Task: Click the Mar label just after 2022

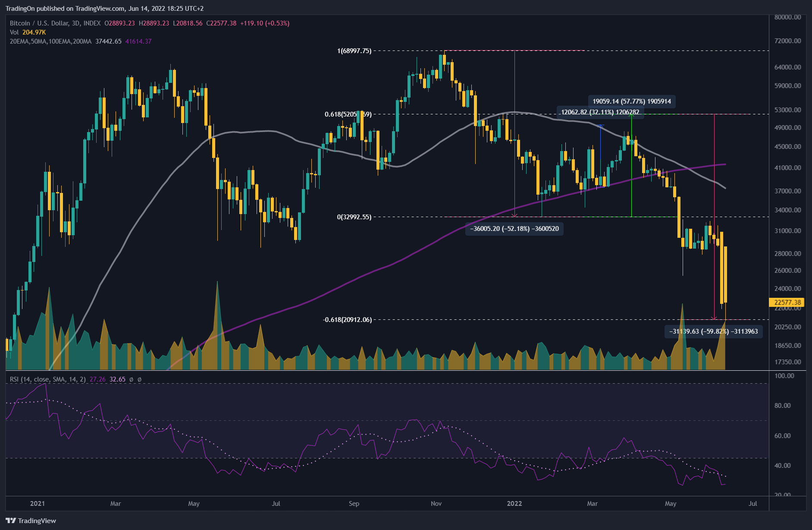Action: pos(593,504)
